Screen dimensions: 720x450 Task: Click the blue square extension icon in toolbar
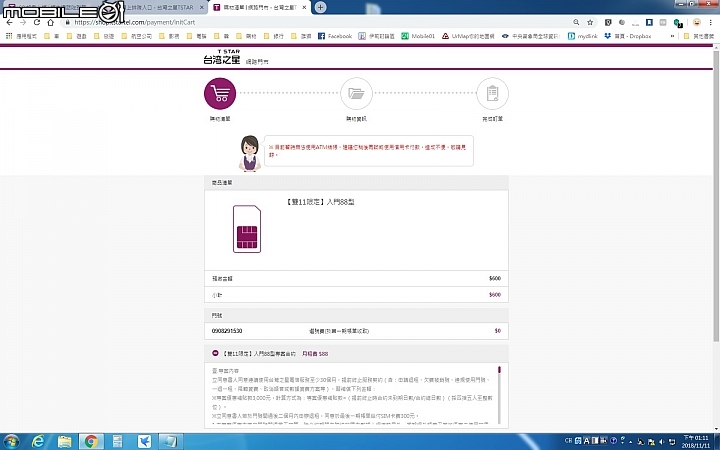(x=649, y=22)
